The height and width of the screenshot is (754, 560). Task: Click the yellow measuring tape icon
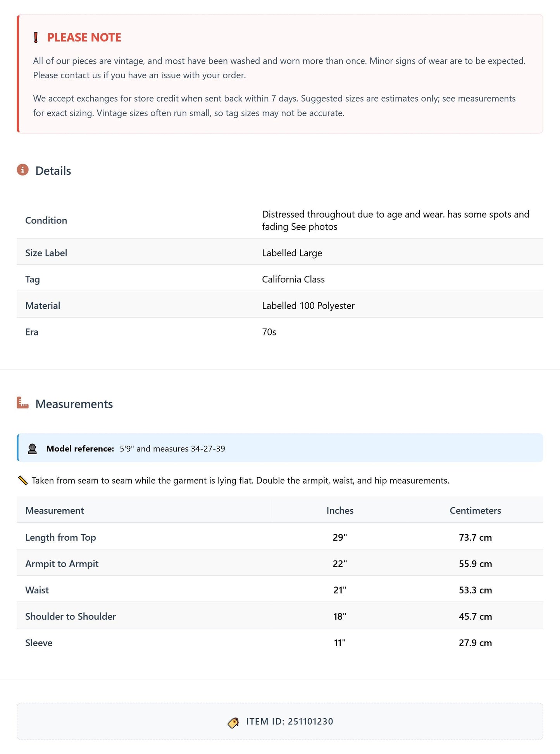point(23,481)
